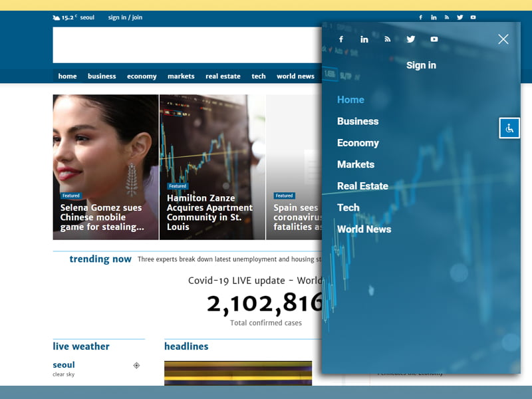Select Business in the slide-out menu
The width and height of the screenshot is (532, 399).
tap(358, 121)
